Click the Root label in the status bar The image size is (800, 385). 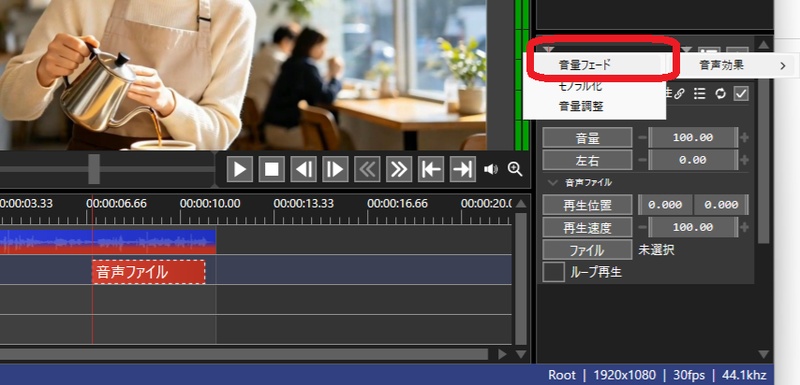pyautogui.click(x=562, y=375)
